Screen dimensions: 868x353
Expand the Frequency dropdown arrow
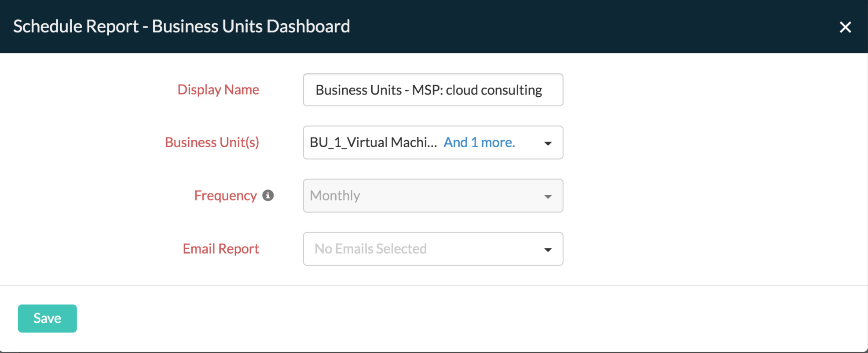(548, 197)
